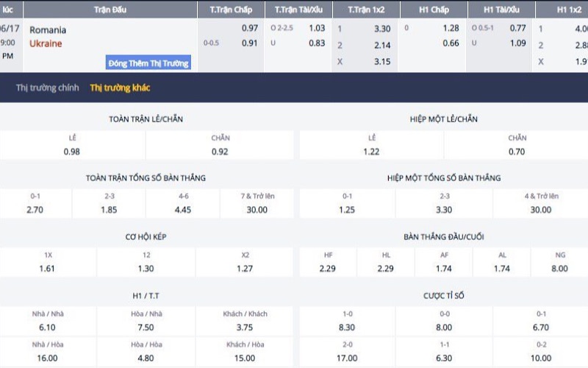588x368 pixels.
Task: Click the Romania team name
Action: (x=48, y=30)
